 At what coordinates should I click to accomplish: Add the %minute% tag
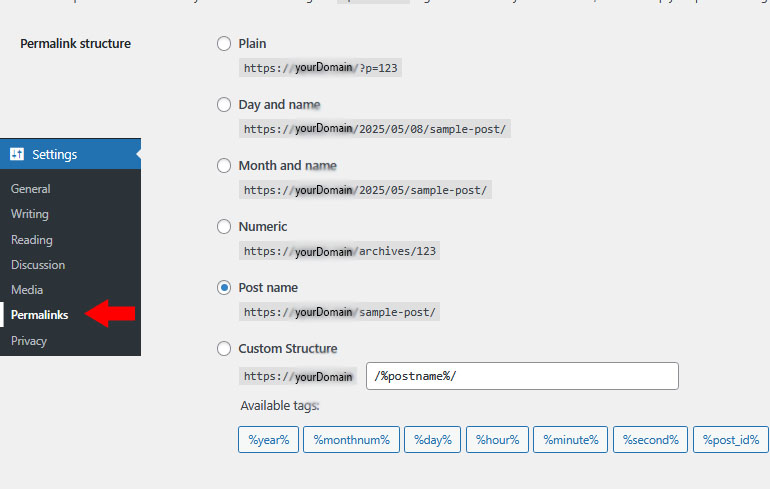(x=571, y=440)
